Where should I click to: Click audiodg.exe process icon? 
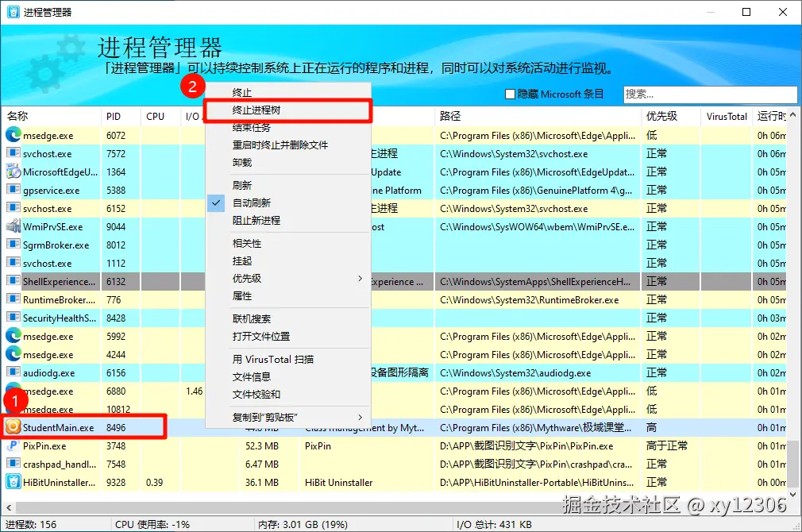point(13,372)
